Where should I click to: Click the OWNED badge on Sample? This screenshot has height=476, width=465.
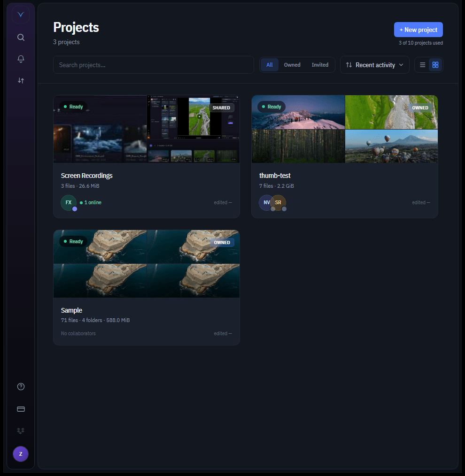(222, 243)
